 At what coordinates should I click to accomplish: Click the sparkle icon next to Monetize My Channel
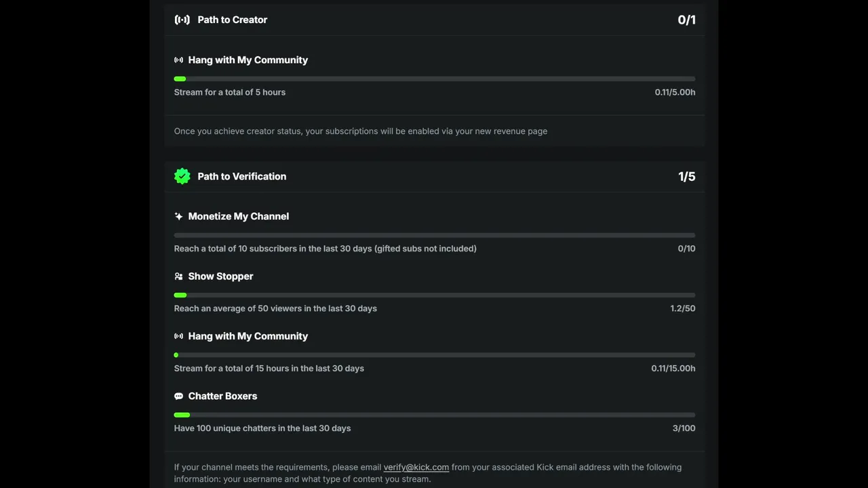pos(178,216)
